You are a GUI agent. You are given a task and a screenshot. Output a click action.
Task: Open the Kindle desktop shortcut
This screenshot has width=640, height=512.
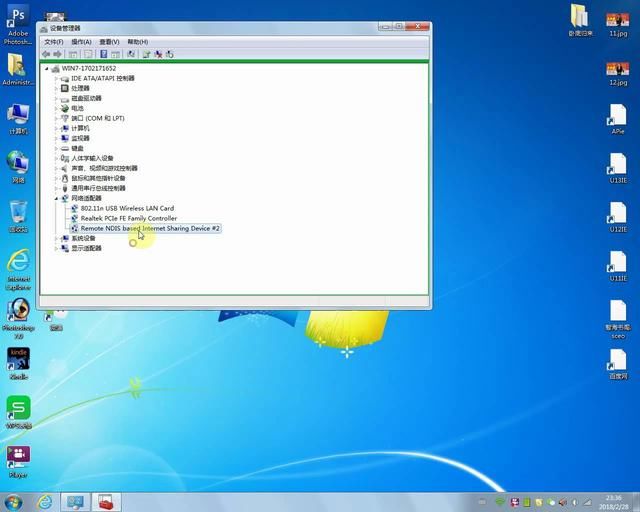pyautogui.click(x=18, y=362)
